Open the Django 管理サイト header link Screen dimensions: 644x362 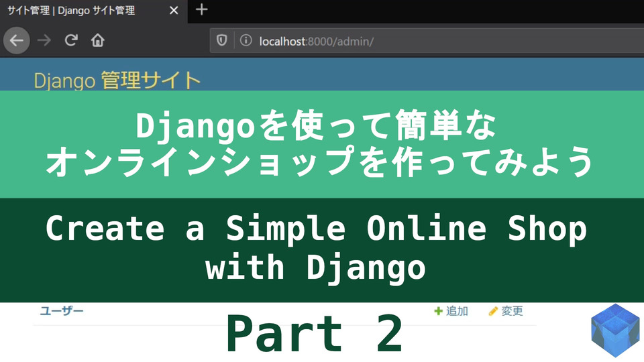[117, 80]
